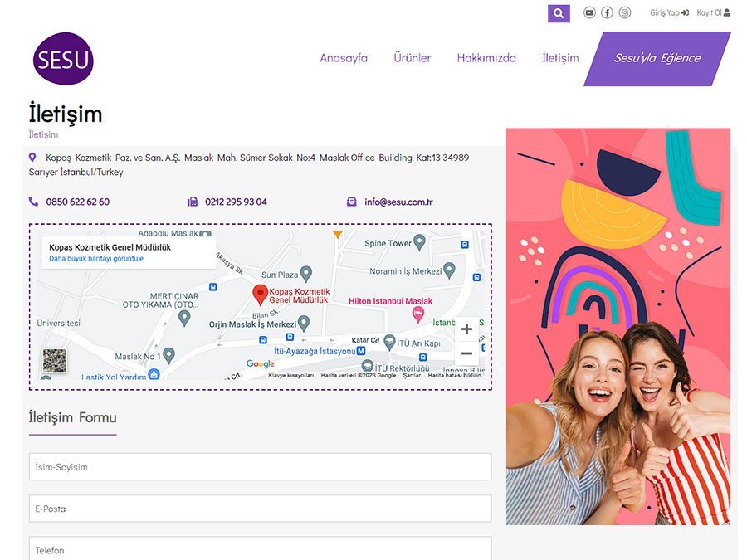The height and width of the screenshot is (560, 747).
Task: Click the red Kopaş Kozmetik map pin
Action: 260,295
